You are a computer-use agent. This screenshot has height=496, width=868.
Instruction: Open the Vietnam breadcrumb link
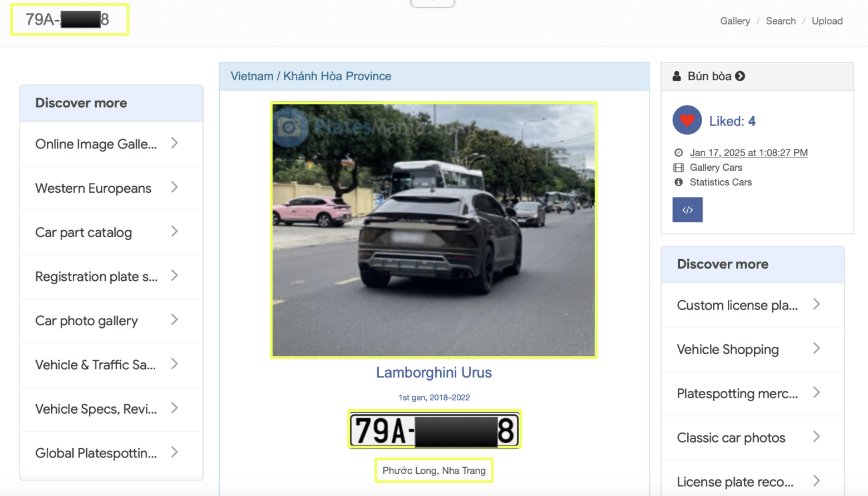(252, 76)
